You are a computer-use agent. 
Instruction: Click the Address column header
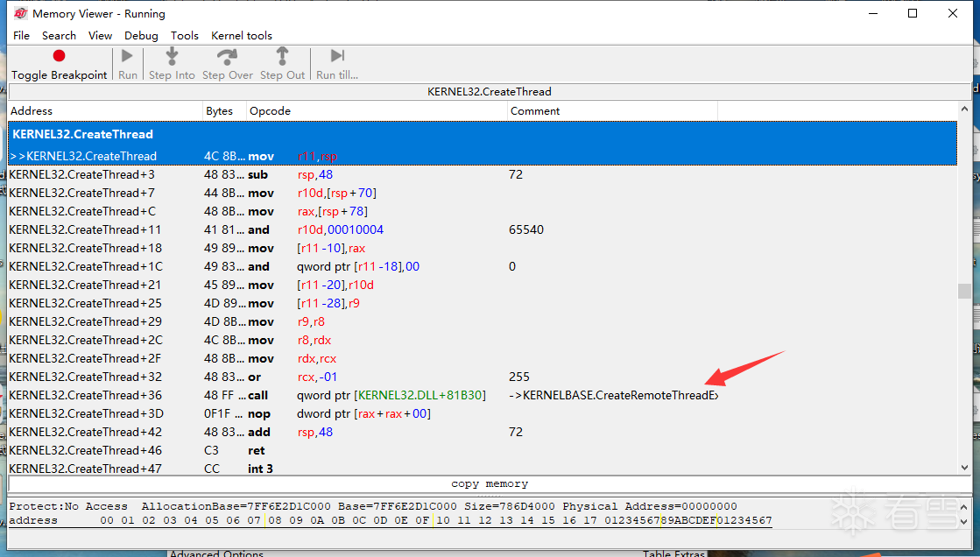(x=106, y=110)
